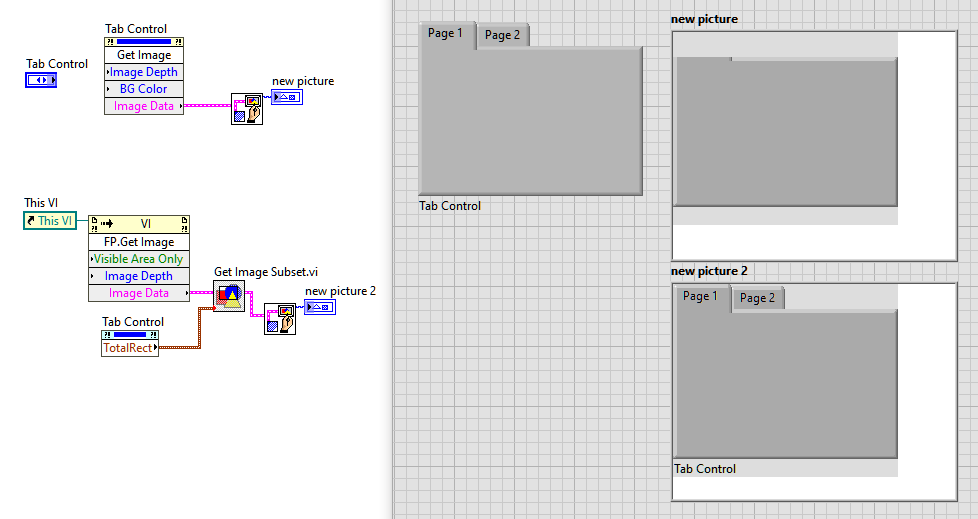Click Image Data output of the VI node
The width and height of the screenshot is (978, 519).
(x=139, y=293)
